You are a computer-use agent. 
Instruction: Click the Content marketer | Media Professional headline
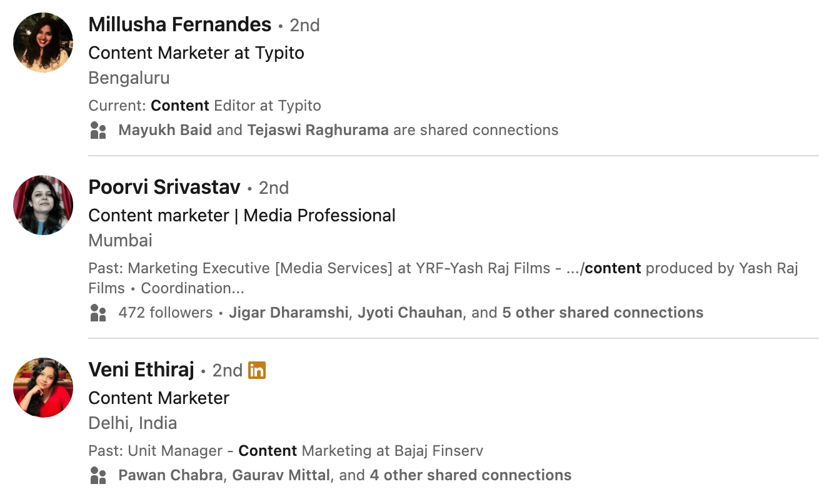click(242, 215)
